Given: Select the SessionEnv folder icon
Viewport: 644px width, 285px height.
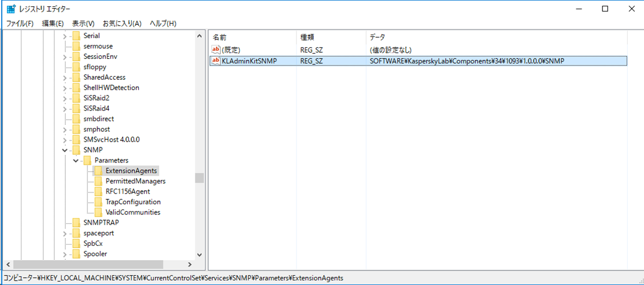Looking at the screenshot, I should click(76, 56).
